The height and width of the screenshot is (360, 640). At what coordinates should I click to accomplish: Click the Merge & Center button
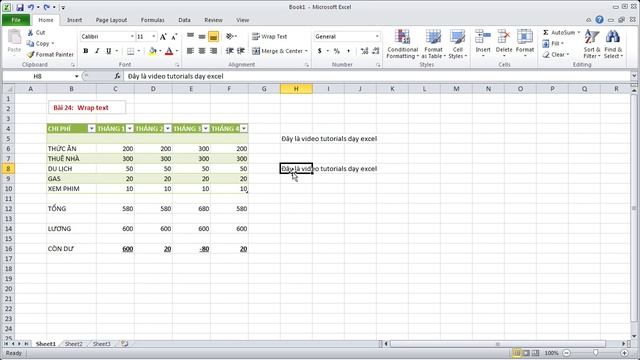pyautogui.click(x=277, y=51)
